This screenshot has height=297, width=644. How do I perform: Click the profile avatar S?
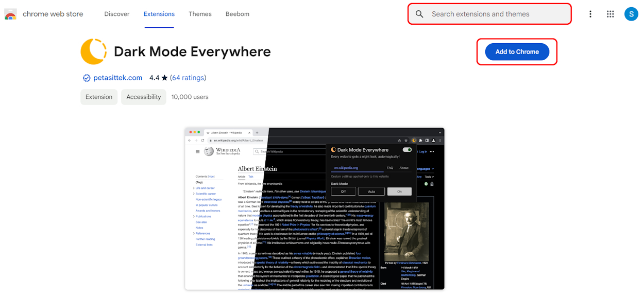631,14
